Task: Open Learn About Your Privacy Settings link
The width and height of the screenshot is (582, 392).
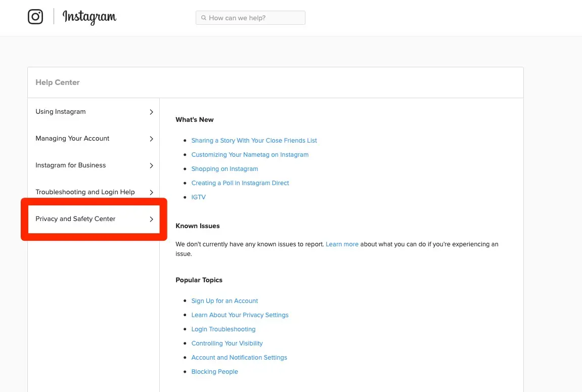Action: (x=240, y=315)
